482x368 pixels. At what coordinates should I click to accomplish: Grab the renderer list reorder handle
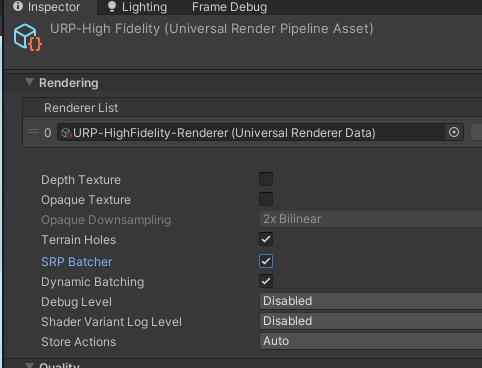[33, 132]
